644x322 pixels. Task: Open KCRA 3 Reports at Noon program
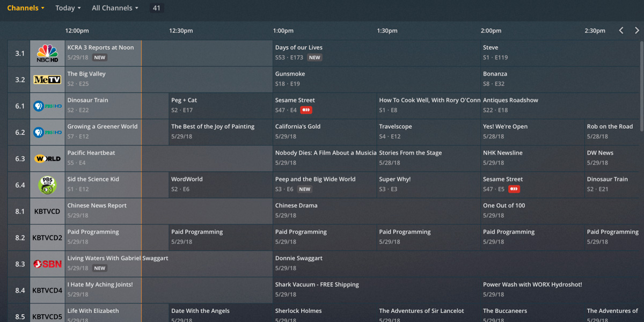[169, 53]
